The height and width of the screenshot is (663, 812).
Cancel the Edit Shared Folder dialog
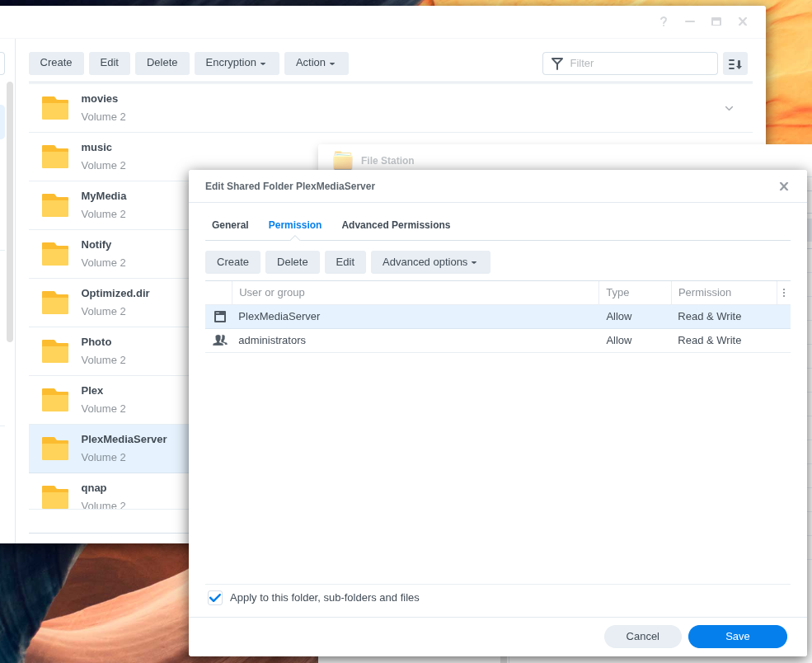click(643, 637)
